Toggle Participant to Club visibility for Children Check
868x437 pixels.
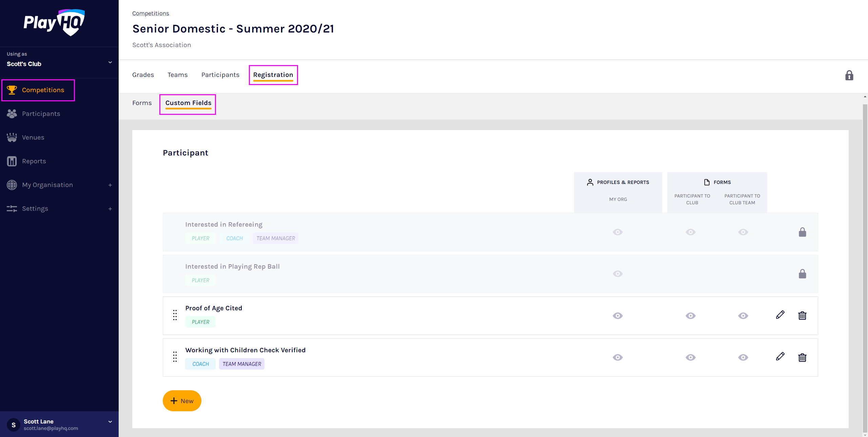pyautogui.click(x=691, y=357)
